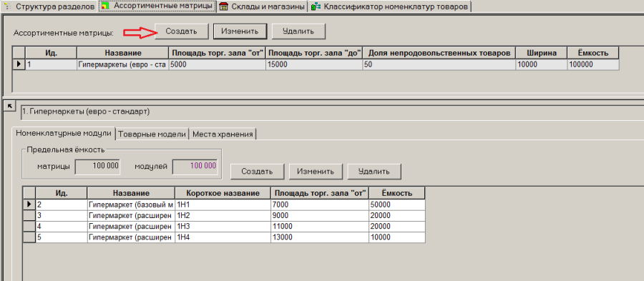Open the Структура разделов tab
The width and height of the screenshot is (644, 281).
[49, 6]
